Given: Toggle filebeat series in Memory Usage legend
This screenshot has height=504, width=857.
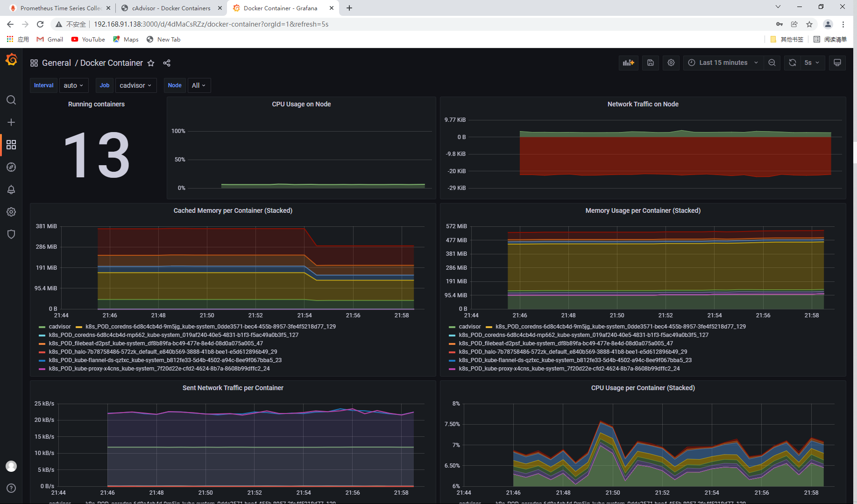Looking at the screenshot, I should (566, 343).
